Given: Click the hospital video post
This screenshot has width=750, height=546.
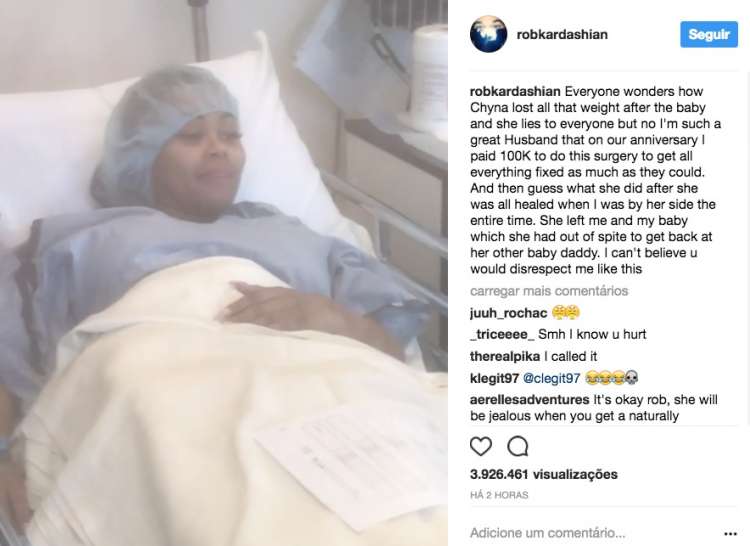Looking at the screenshot, I should click(224, 273).
